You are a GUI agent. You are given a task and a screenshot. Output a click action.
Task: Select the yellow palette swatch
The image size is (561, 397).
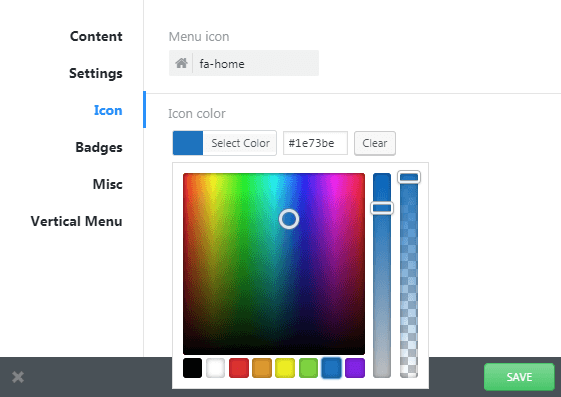tap(285, 368)
